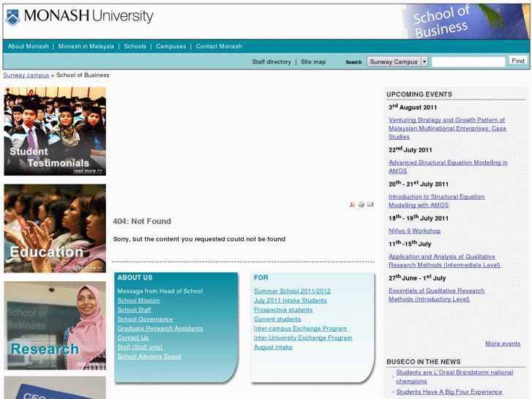
Task: Go to Staff directory
Action: pos(271,61)
